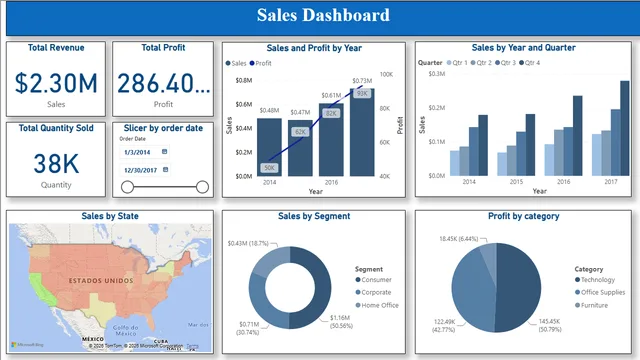Screen dimensions: 640x360
Task: Open the Terms link on the map
Action: coord(192,346)
